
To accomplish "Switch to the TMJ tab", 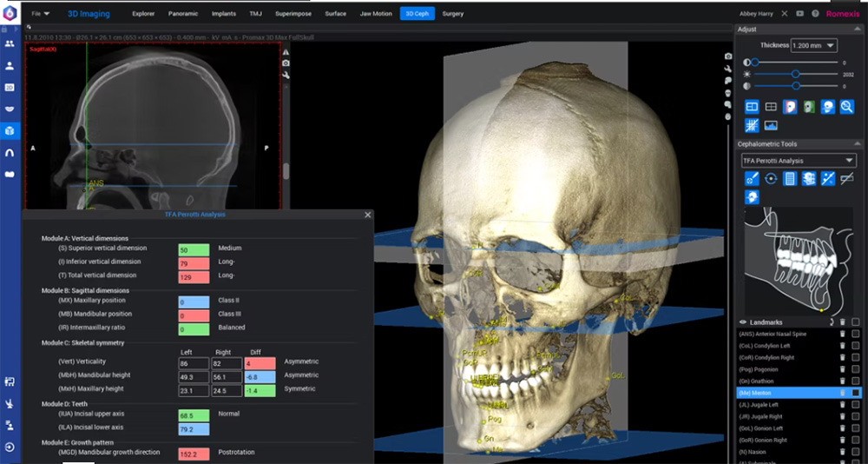I will (x=256, y=14).
